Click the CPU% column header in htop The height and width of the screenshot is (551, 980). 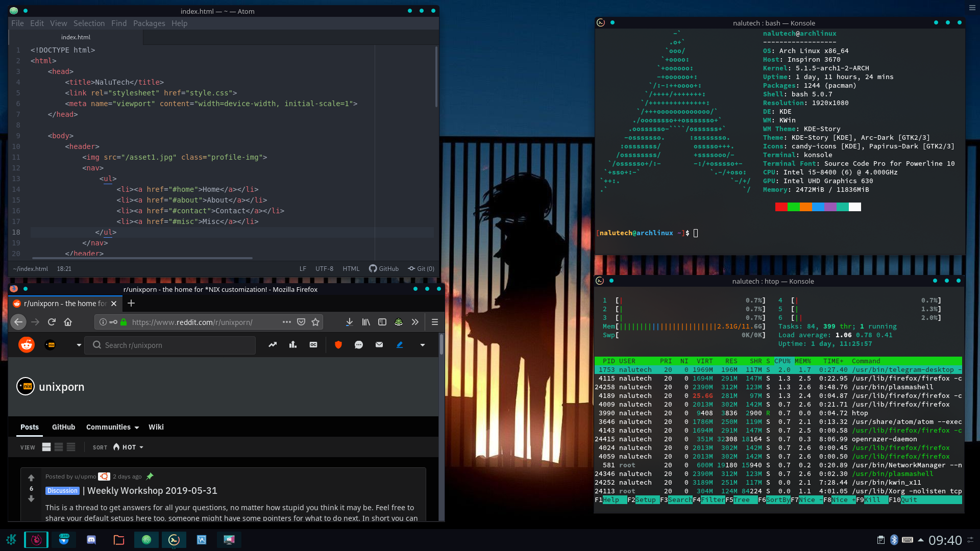pos(782,361)
